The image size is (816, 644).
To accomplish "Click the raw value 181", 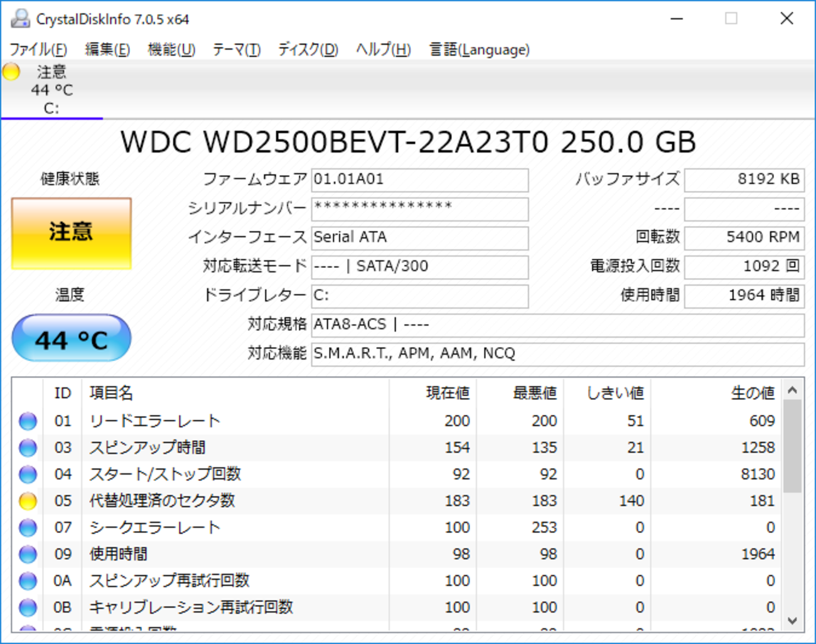I will tap(762, 501).
